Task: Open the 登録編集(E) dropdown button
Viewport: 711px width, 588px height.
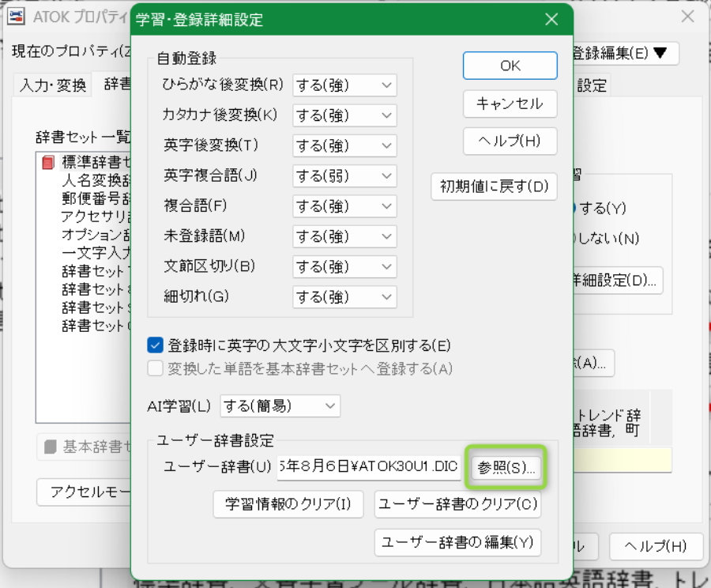Action: [626, 54]
